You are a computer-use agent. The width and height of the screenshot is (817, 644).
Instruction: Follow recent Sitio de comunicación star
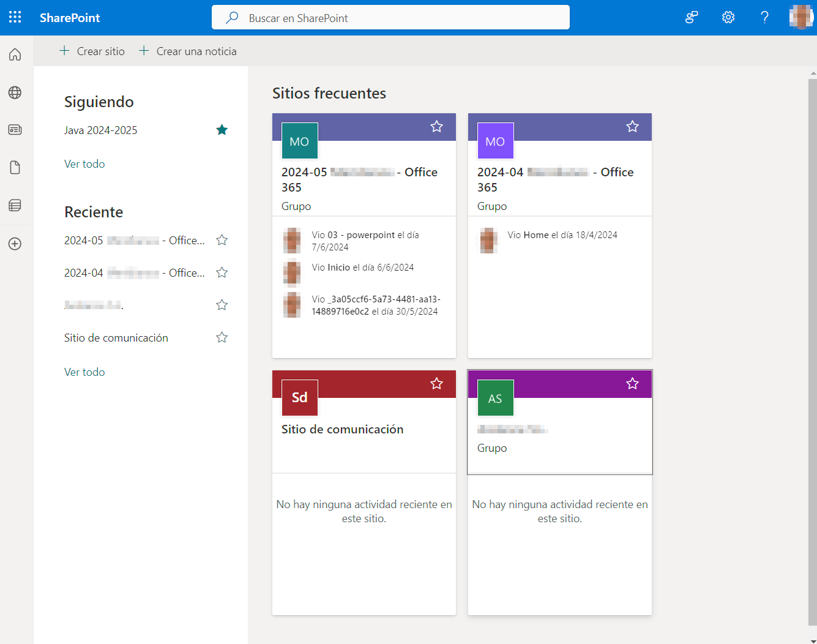tap(222, 337)
